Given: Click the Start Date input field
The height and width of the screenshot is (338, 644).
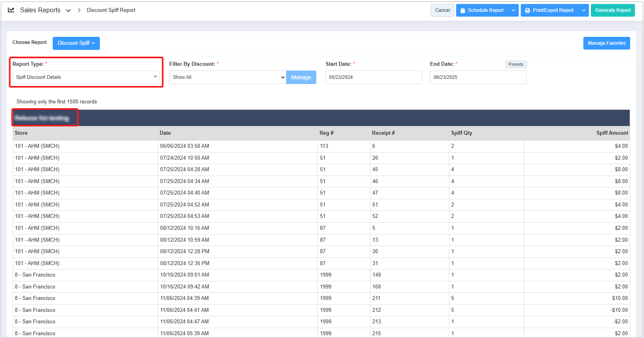Looking at the screenshot, I should click(x=373, y=77).
